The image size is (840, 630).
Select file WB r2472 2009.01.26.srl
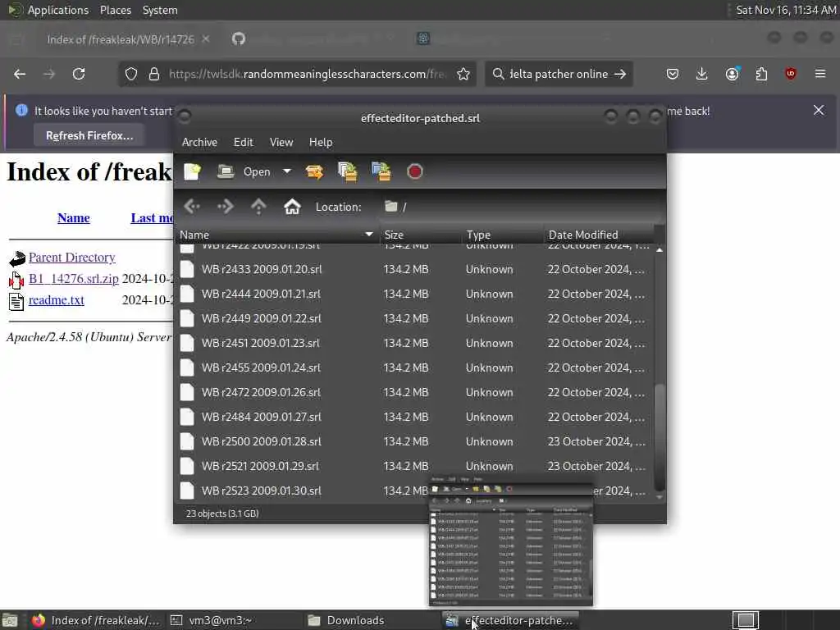413,392
